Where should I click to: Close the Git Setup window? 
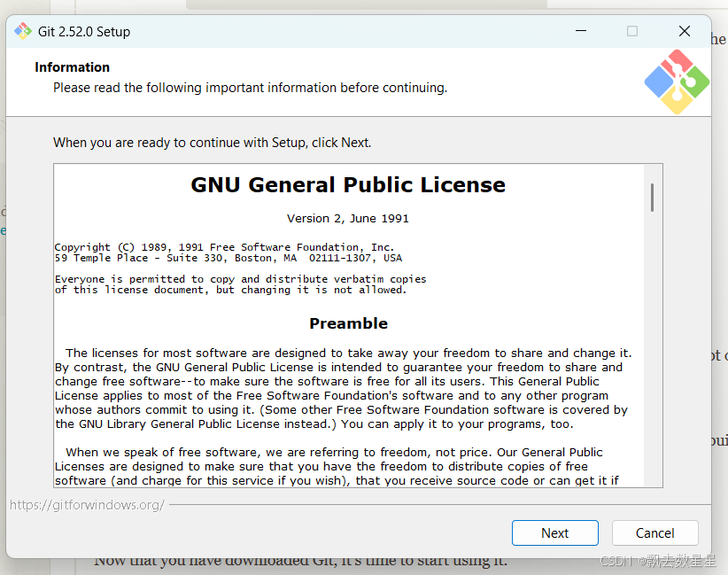coord(685,31)
